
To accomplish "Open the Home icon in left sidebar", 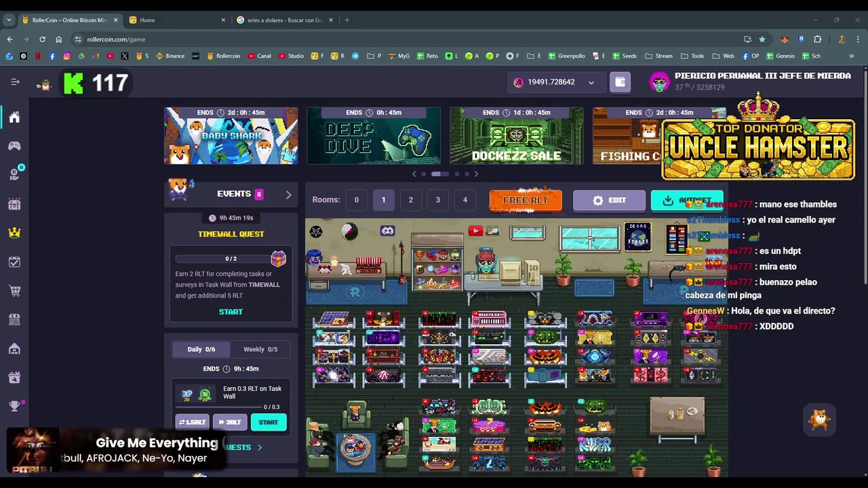I will tap(14, 117).
